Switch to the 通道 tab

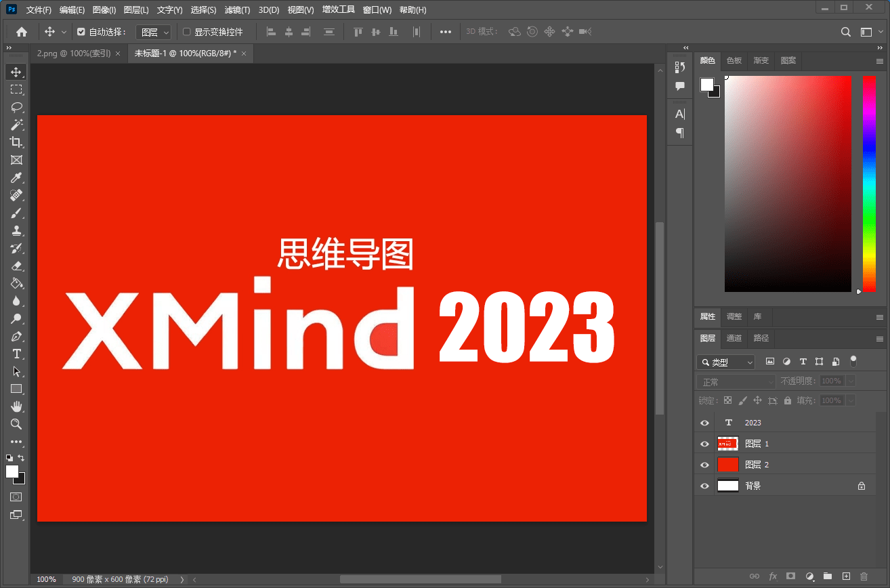point(734,338)
